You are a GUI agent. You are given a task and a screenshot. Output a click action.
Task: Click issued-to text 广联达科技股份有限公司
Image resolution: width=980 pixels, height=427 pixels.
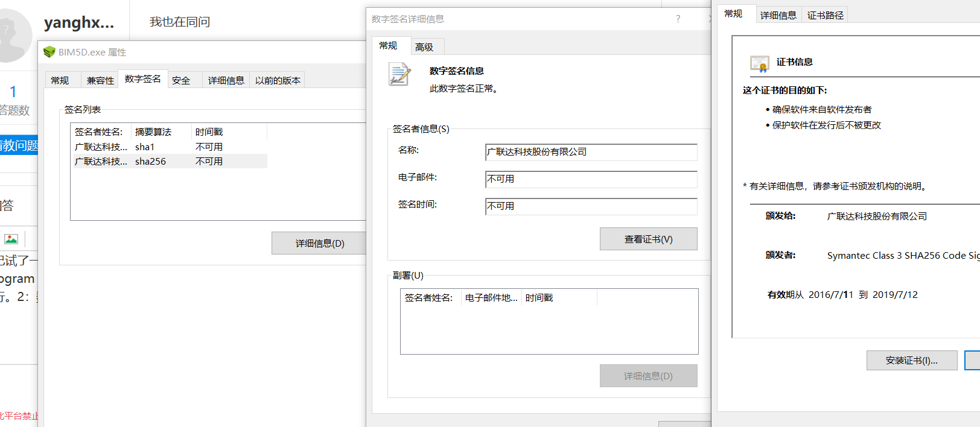[x=877, y=216]
